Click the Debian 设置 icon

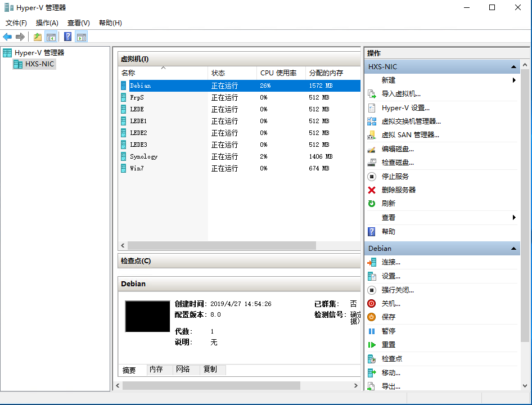(372, 276)
